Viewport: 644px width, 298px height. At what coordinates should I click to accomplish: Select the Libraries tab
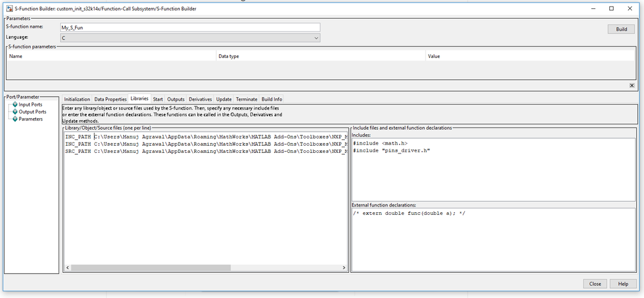tap(140, 99)
